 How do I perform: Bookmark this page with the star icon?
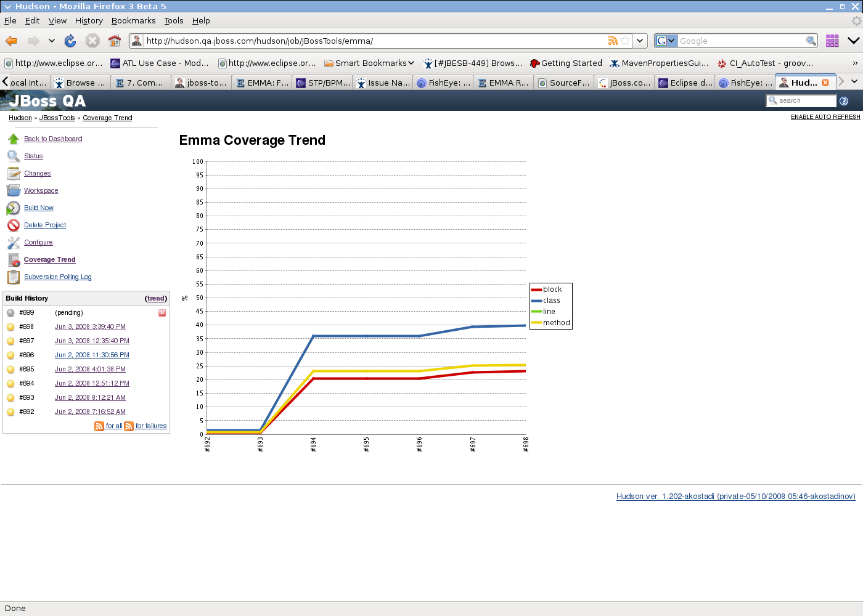[625, 41]
